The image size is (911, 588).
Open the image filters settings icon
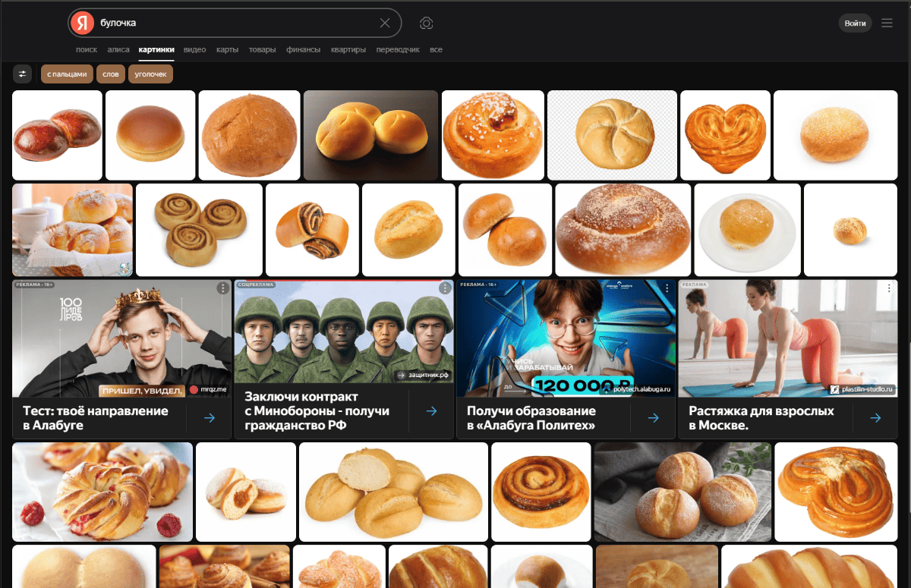click(23, 74)
